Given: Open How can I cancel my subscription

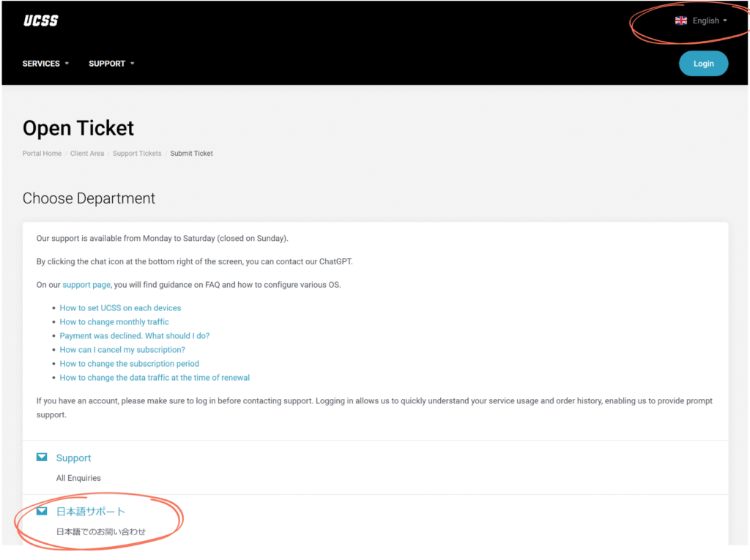Looking at the screenshot, I should tap(122, 350).
